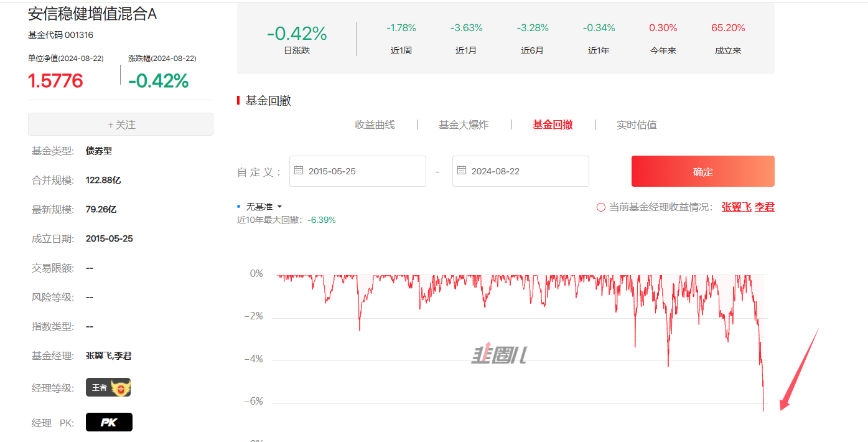Click the merged scale value 122.88亿
Image resolution: width=868 pixels, height=442 pixels.
point(103,180)
